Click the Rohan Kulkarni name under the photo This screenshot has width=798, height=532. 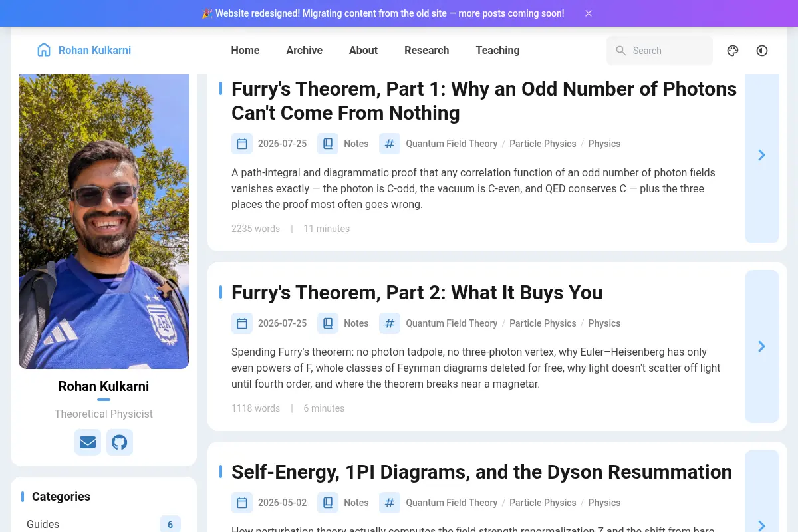tap(104, 386)
